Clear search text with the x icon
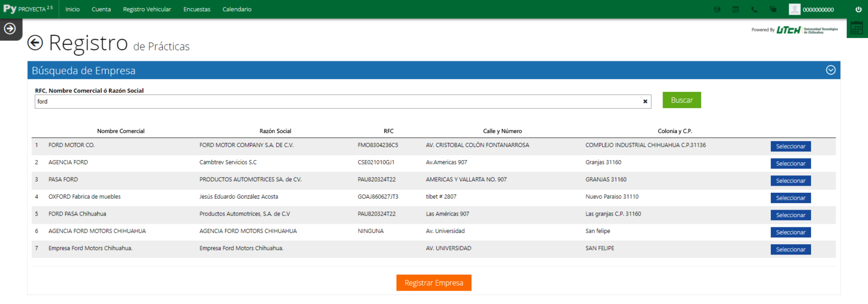The image size is (868, 304). pos(645,102)
